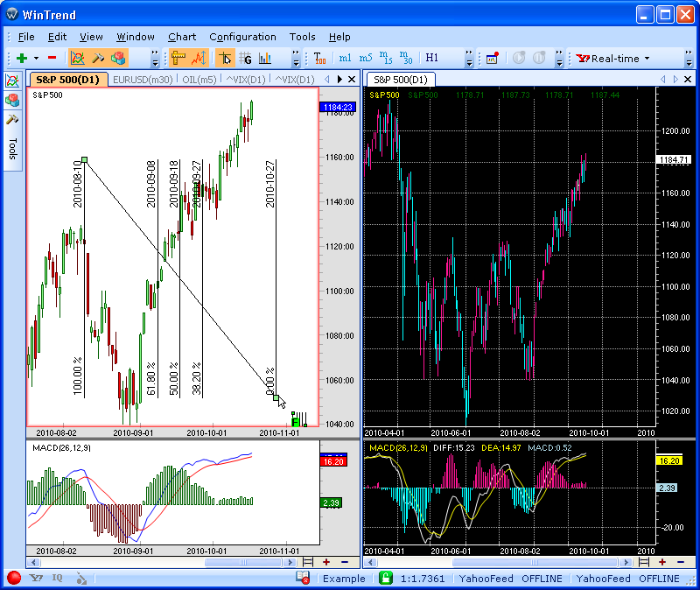Screen dimensions: 700x590
Task: Click the green plus add button in toolbar
Action: pos(21,58)
